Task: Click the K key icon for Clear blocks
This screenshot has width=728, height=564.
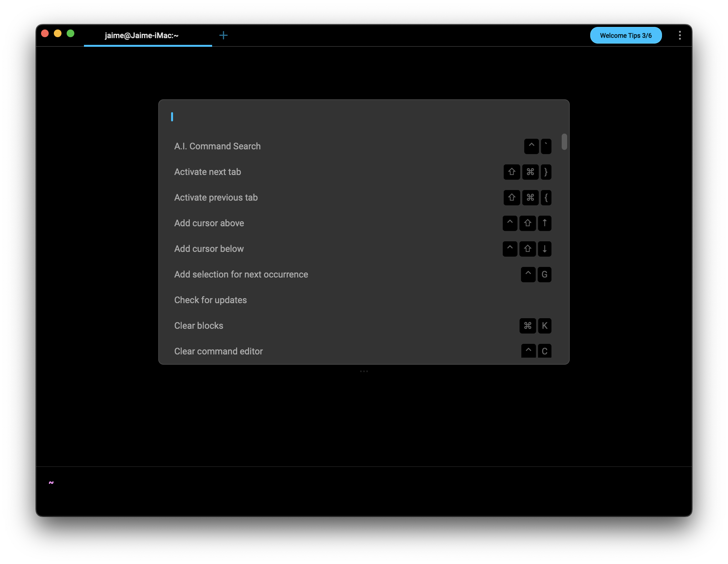Action: [544, 326]
